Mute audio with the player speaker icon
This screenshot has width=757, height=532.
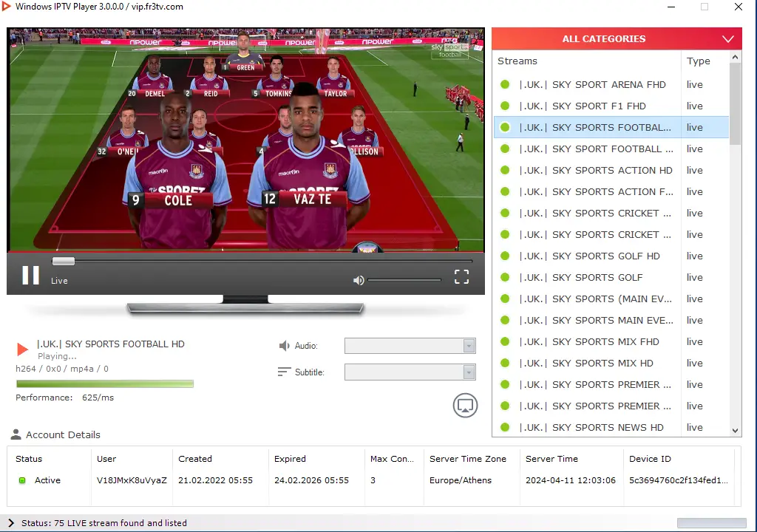359,281
